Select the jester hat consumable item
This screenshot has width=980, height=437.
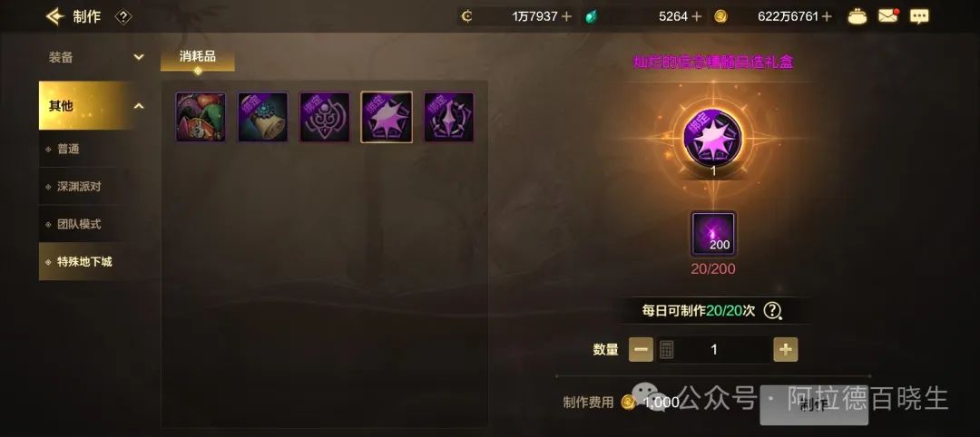tap(201, 117)
